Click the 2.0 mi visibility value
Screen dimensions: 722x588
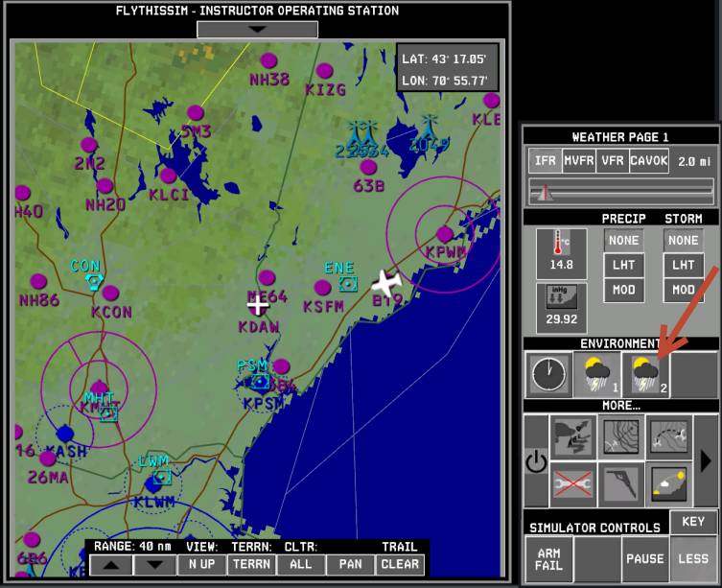click(694, 161)
